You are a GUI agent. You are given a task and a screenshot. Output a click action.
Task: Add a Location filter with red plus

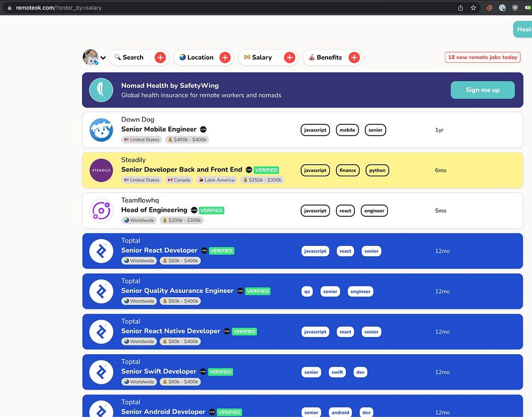click(x=225, y=58)
